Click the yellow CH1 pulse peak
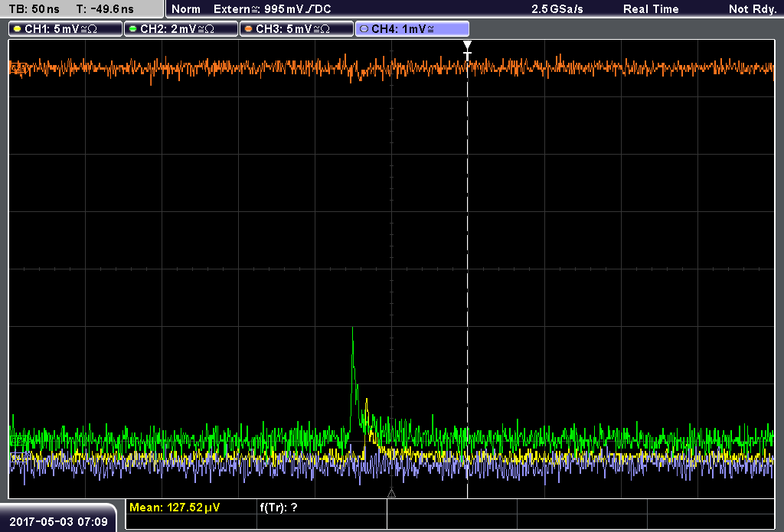 coord(367,400)
